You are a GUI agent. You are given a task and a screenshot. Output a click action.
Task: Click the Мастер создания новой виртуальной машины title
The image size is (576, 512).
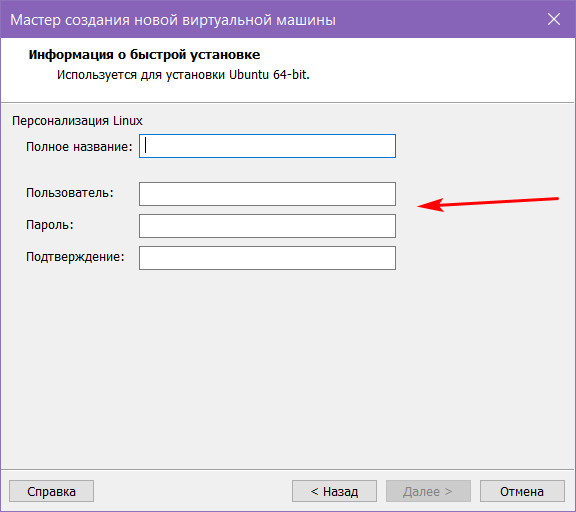click(x=173, y=20)
